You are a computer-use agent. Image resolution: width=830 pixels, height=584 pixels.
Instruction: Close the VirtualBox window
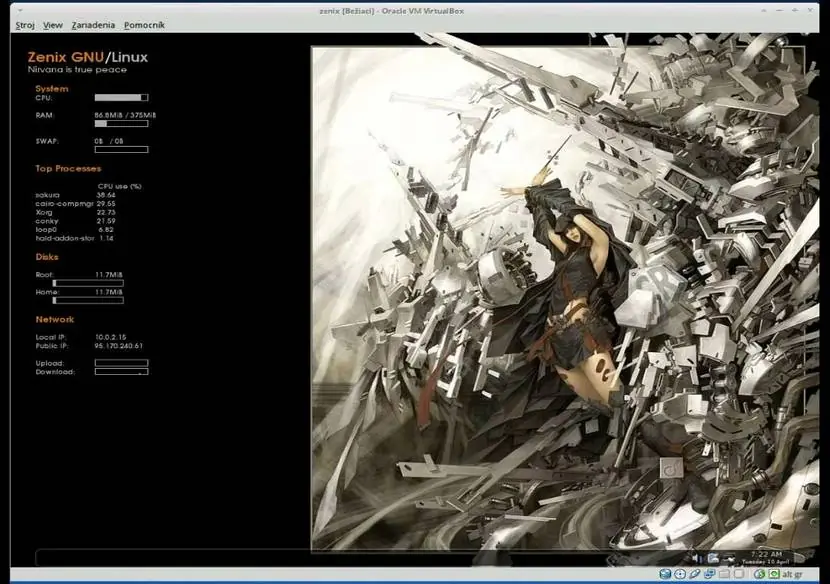(810, 10)
